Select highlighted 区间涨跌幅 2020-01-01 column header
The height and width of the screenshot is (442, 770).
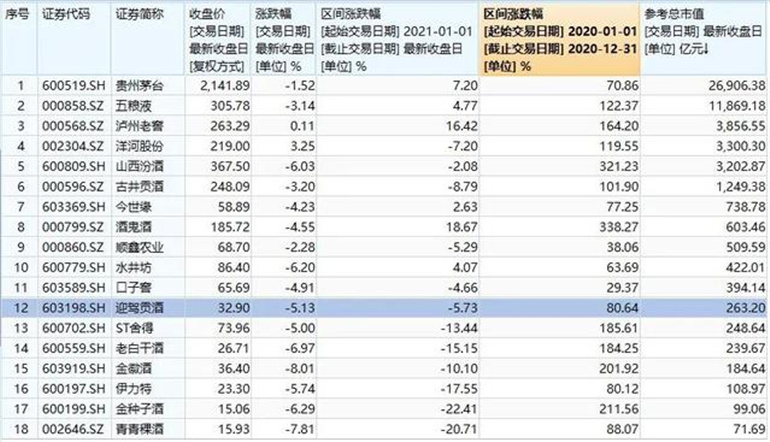[560, 39]
